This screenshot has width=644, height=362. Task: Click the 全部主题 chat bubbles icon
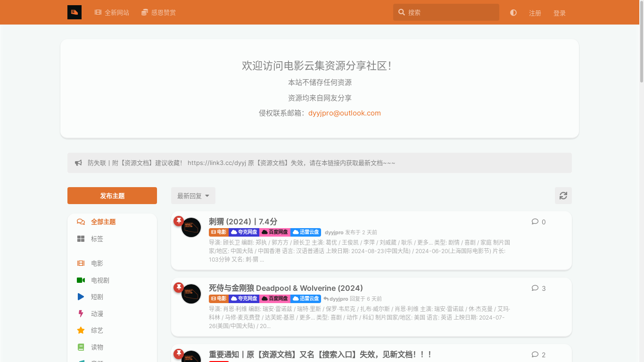tap(81, 222)
